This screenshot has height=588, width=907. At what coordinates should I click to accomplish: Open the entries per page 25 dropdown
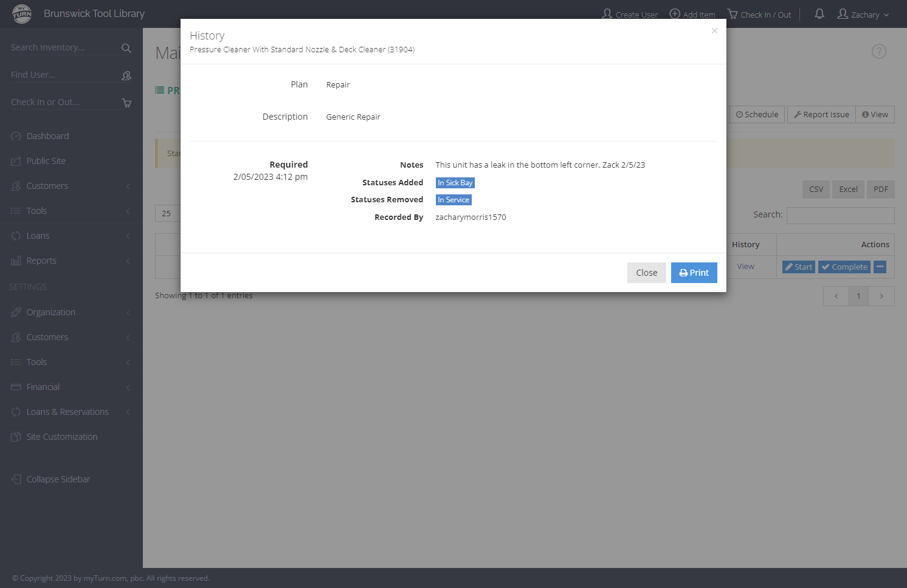(168, 214)
